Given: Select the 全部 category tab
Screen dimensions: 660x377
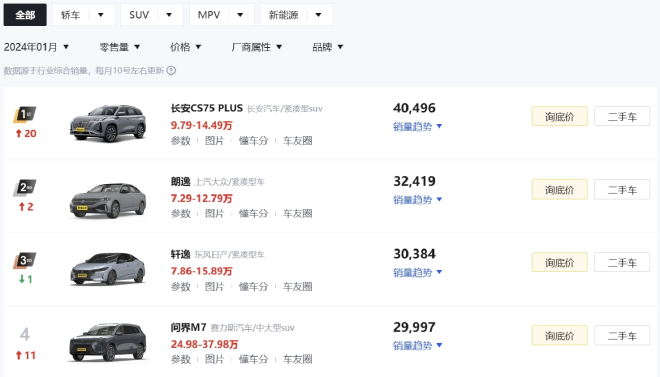Looking at the screenshot, I should click(25, 15).
